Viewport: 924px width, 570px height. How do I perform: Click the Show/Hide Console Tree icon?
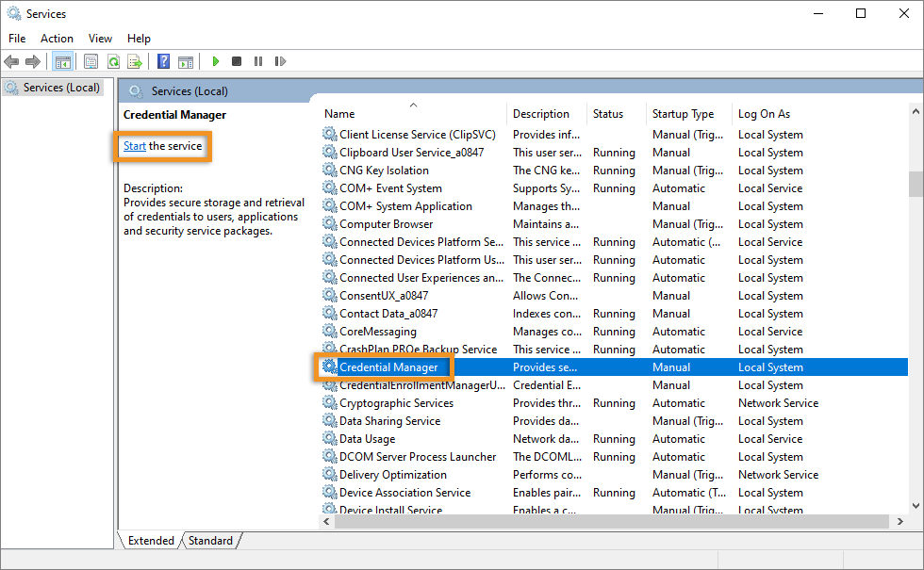click(62, 61)
